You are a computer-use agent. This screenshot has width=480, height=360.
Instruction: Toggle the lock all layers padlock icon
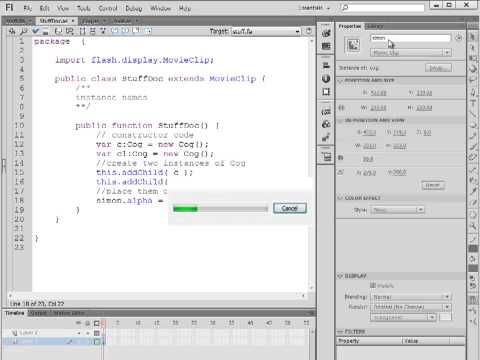(x=87, y=323)
